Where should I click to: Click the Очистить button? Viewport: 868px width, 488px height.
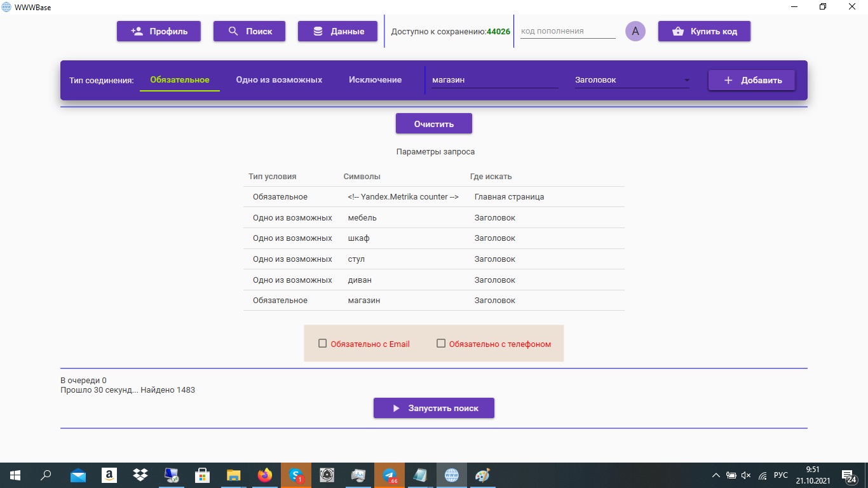pos(434,124)
